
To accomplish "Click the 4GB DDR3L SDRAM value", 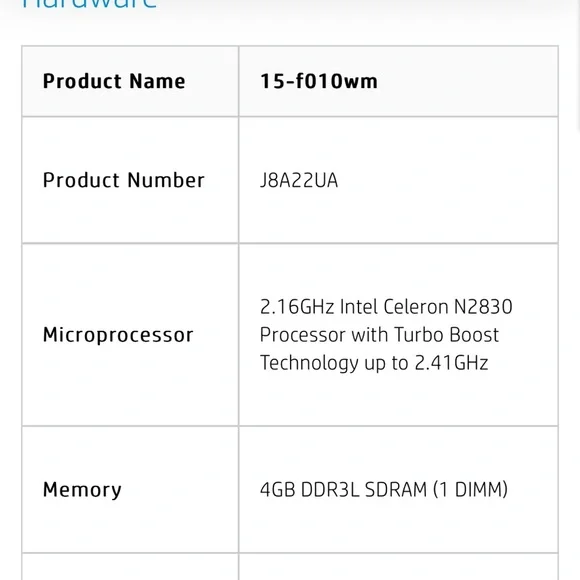I will click(x=343, y=489).
